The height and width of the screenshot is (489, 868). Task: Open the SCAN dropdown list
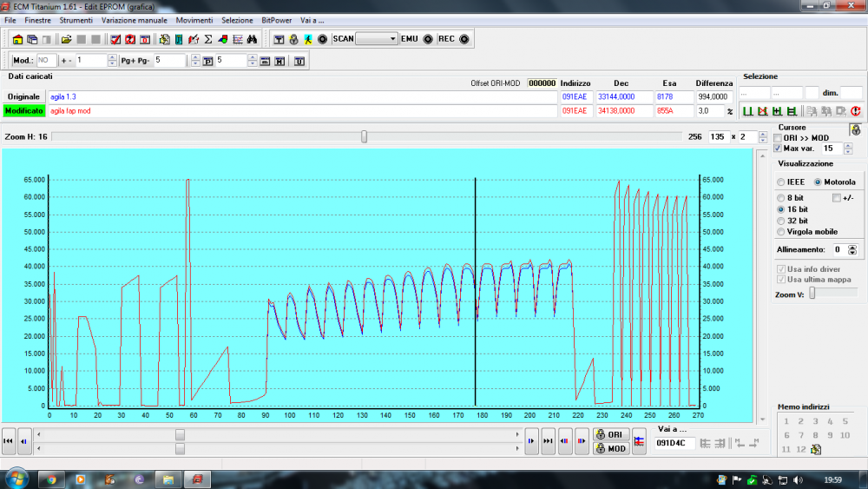click(392, 39)
